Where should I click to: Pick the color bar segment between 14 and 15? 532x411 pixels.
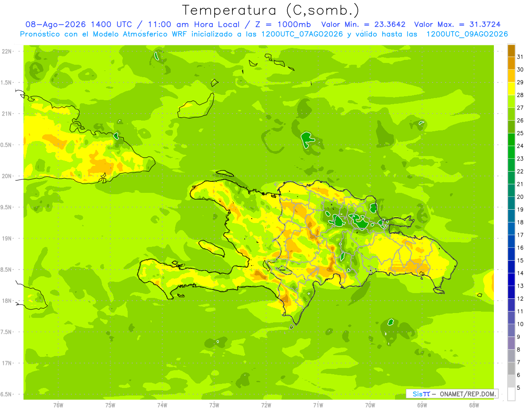pyautogui.click(x=511, y=267)
